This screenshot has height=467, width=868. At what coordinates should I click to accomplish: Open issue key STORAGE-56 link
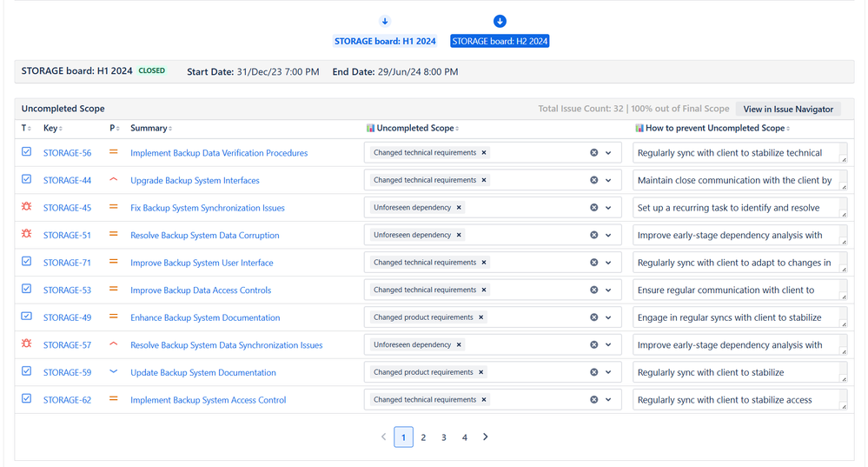tap(67, 153)
